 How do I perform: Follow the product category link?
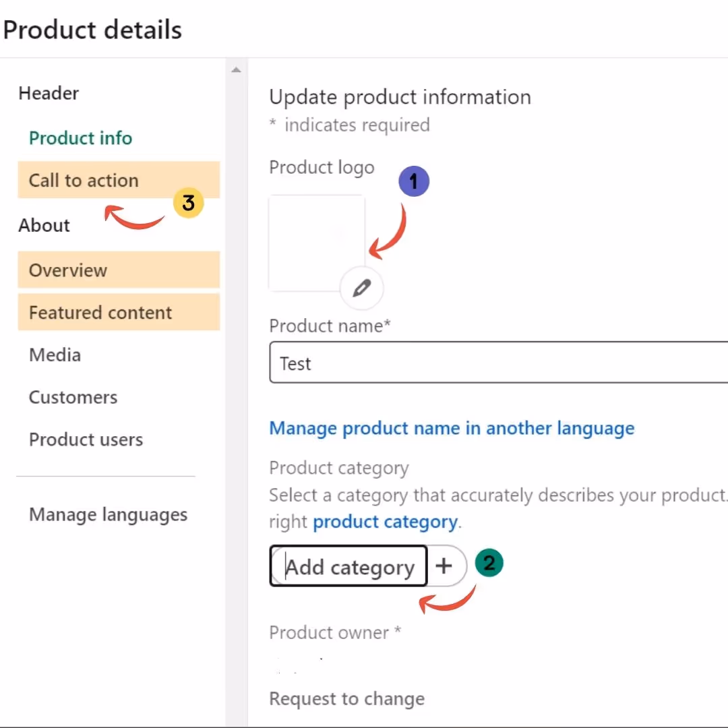coord(385,522)
